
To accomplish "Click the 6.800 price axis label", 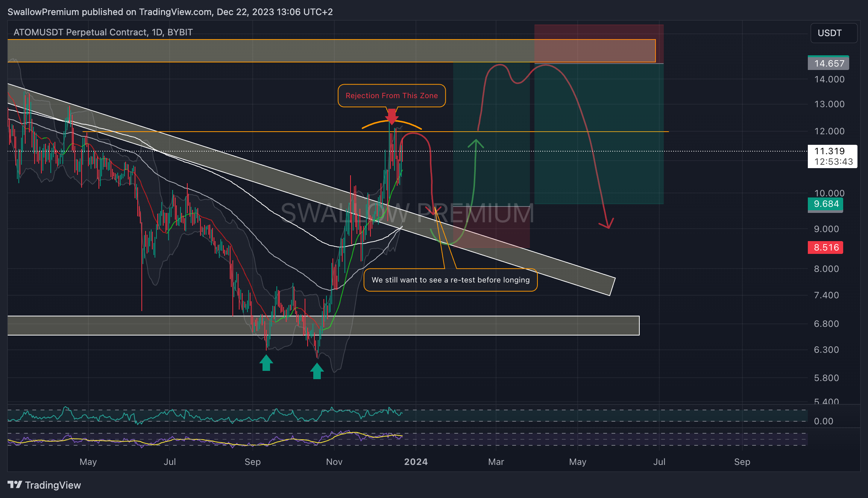I will pos(826,324).
